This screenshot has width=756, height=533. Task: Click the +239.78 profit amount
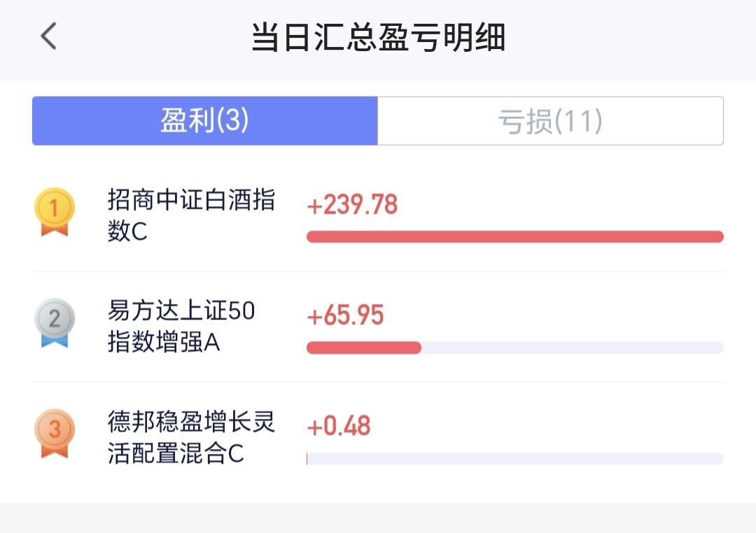point(352,205)
